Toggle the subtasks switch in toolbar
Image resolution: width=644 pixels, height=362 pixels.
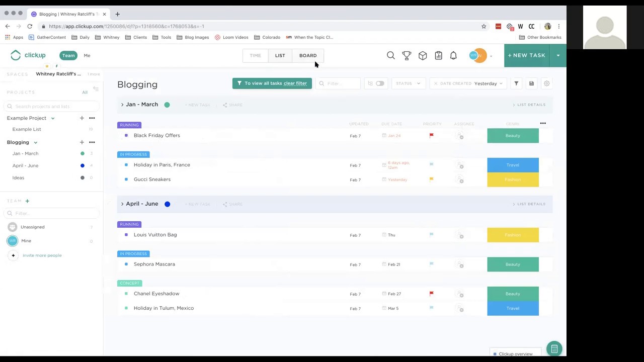[379, 83]
